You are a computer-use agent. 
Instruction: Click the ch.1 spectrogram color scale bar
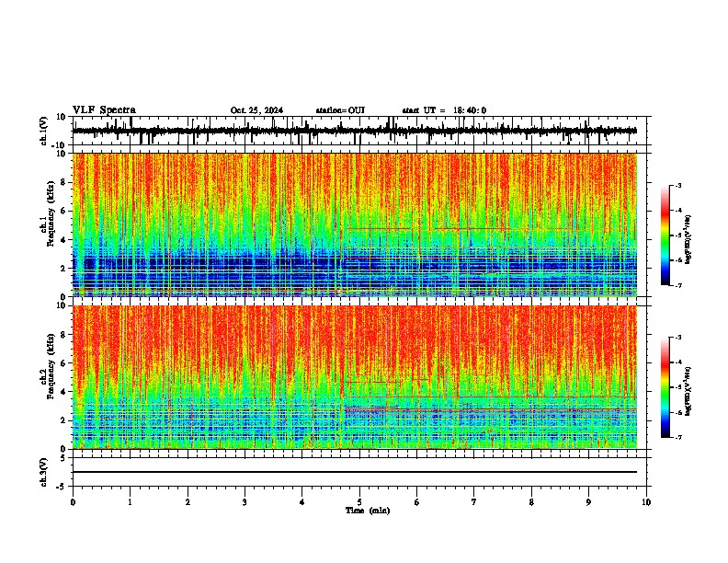click(665, 236)
